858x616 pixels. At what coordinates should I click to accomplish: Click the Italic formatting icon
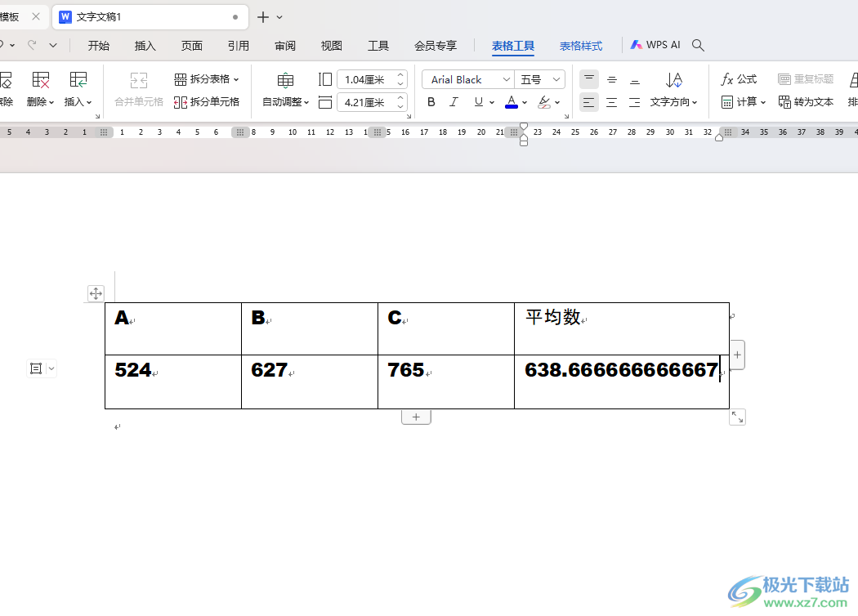(454, 102)
